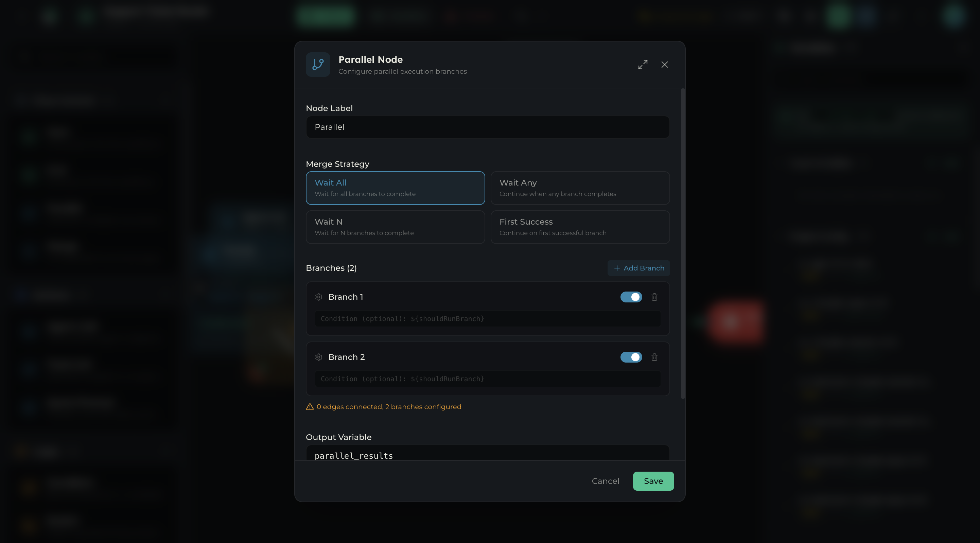The image size is (980, 543).
Task: Click the 'Parallel Node' dialog title
Action: coord(370,59)
